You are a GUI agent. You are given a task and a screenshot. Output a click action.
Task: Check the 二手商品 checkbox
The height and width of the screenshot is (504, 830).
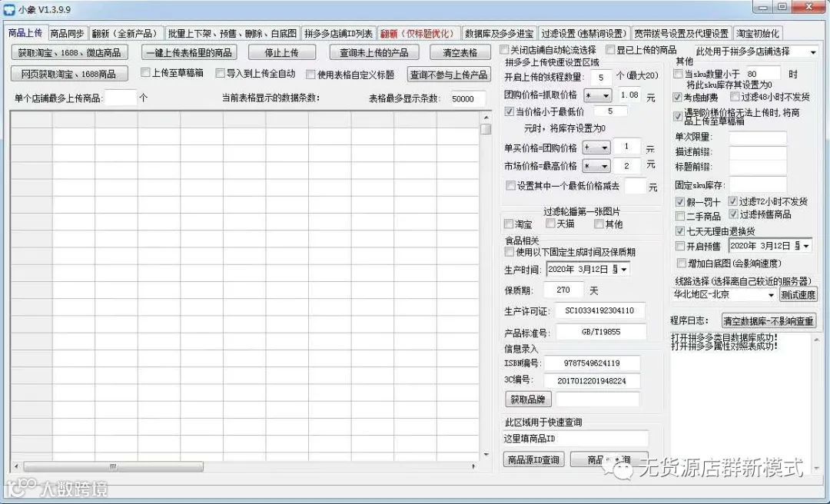(680, 216)
